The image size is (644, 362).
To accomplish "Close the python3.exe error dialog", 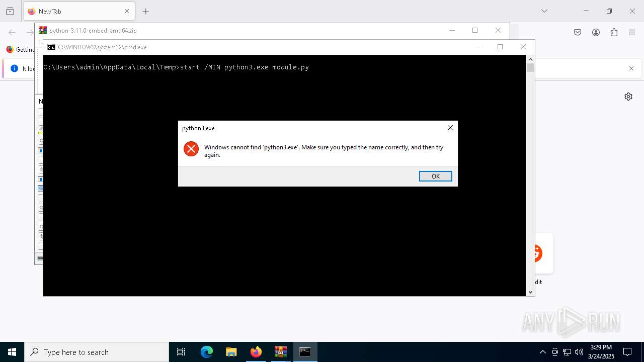I will pos(450,128).
